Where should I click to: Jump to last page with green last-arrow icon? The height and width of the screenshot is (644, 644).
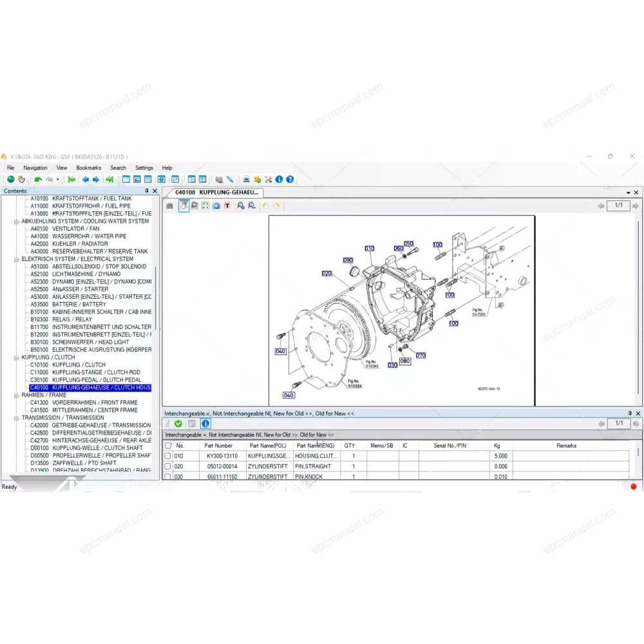[x=109, y=179]
